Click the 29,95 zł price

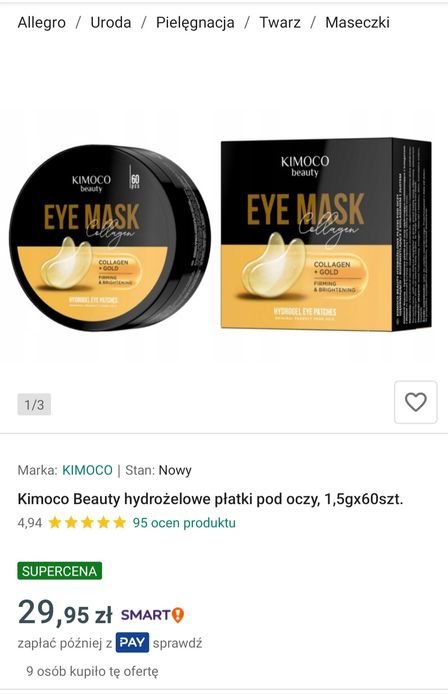pyautogui.click(x=65, y=613)
